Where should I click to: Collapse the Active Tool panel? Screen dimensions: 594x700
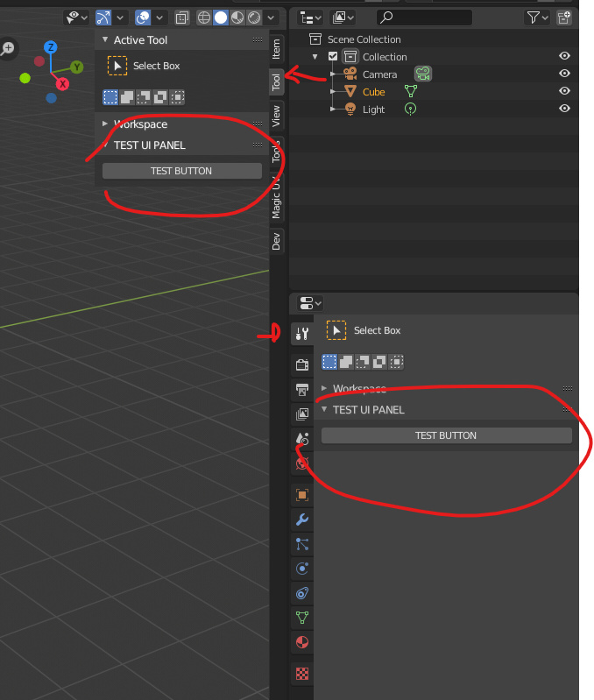(105, 39)
